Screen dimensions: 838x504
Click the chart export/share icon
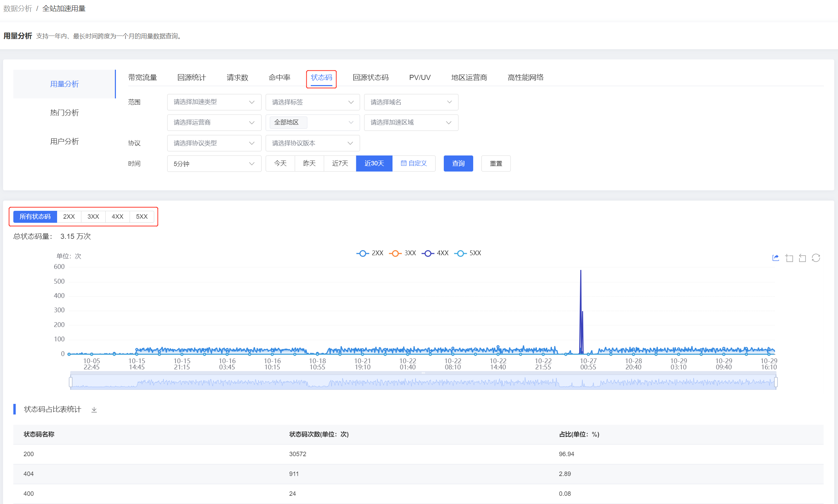point(775,258)
